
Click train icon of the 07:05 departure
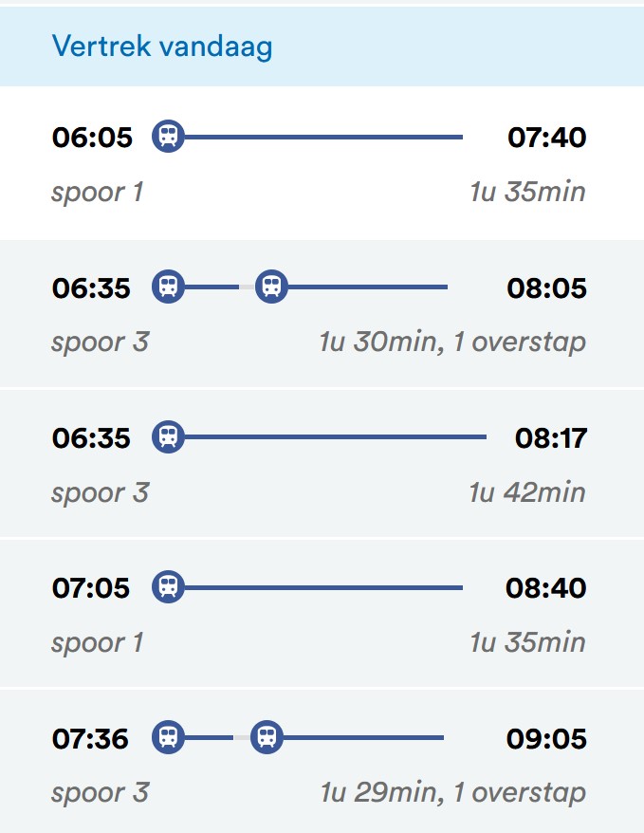tap(168, 587)
